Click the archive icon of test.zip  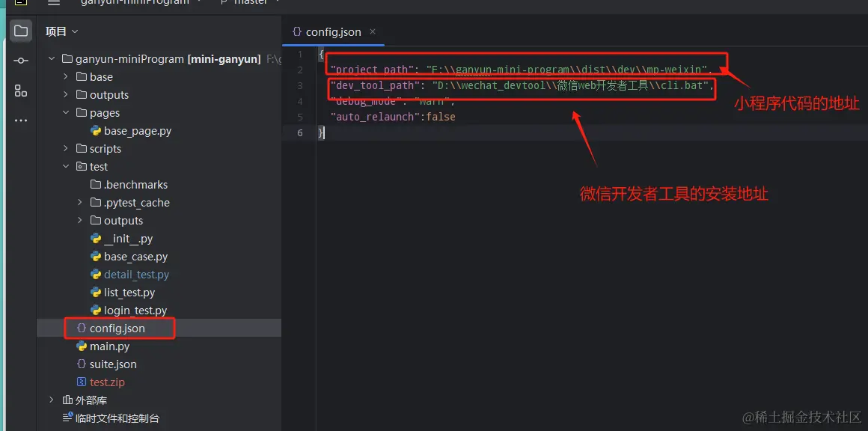point(82,382)
